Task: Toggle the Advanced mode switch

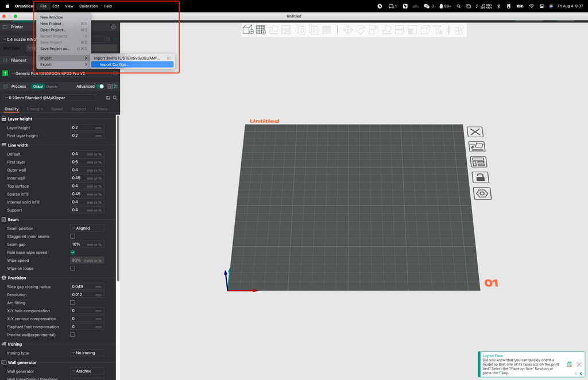Action: 101,86
